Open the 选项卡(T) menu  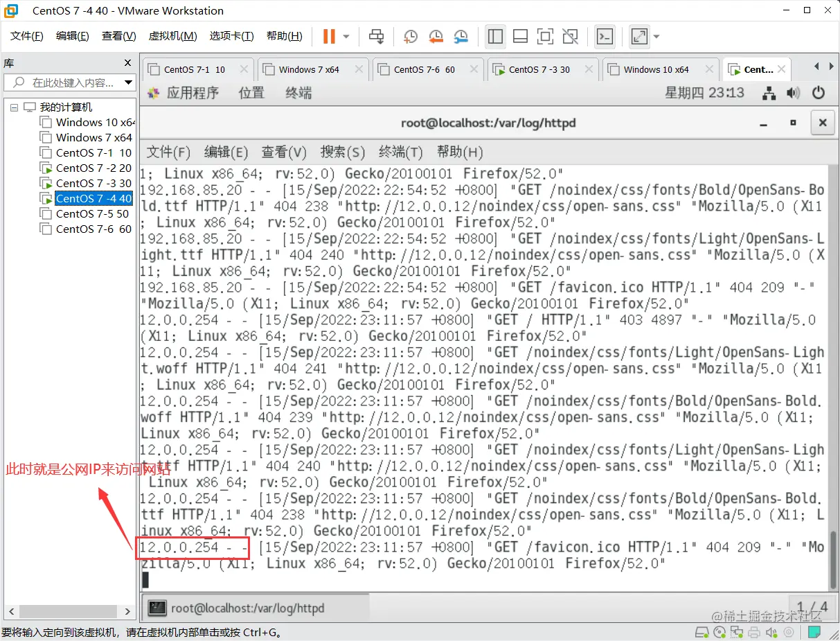pos(232,36)
